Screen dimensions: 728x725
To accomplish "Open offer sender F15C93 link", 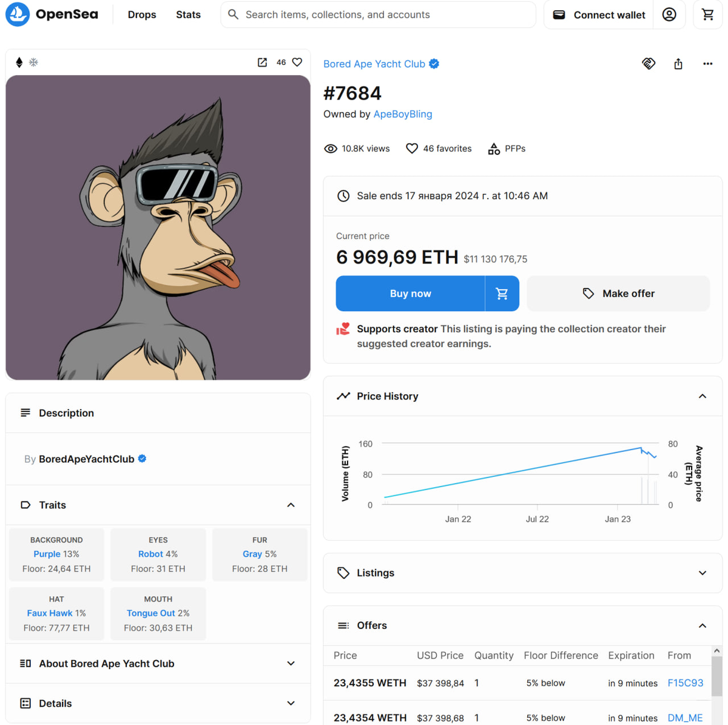I will (686, 683).
